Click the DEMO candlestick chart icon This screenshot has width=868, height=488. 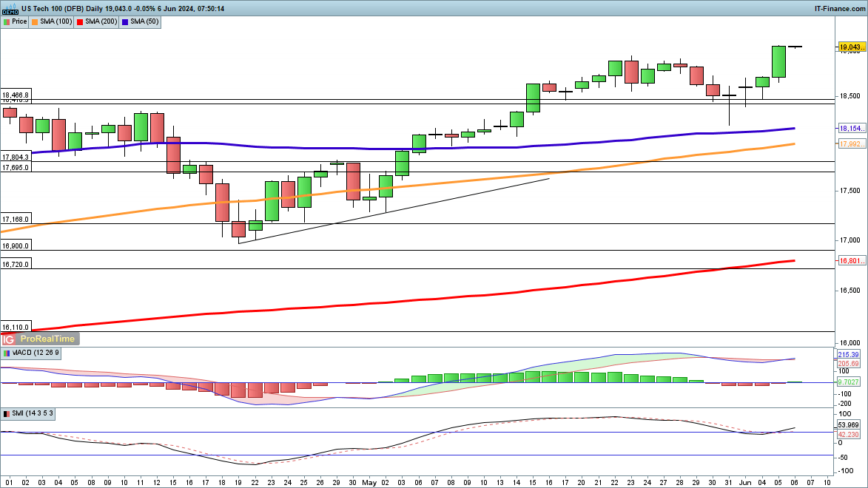tap(10, 9)
